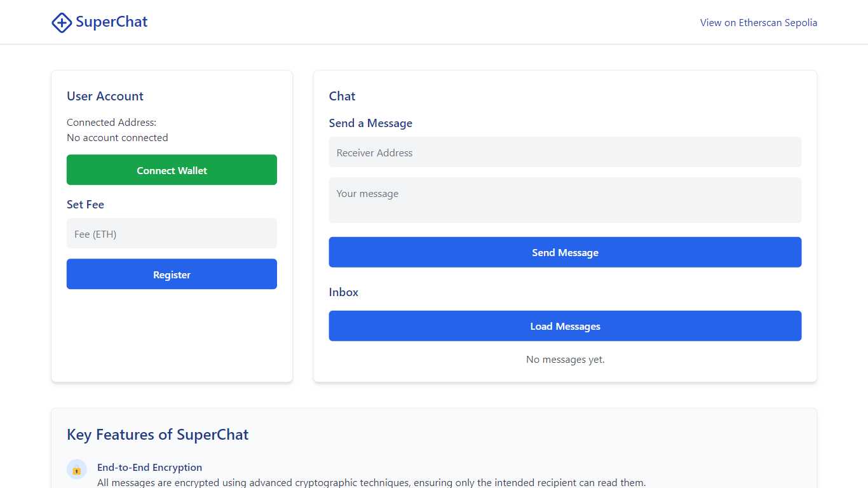
Task: Click the Inbox section heading
Action: point(344,292)
